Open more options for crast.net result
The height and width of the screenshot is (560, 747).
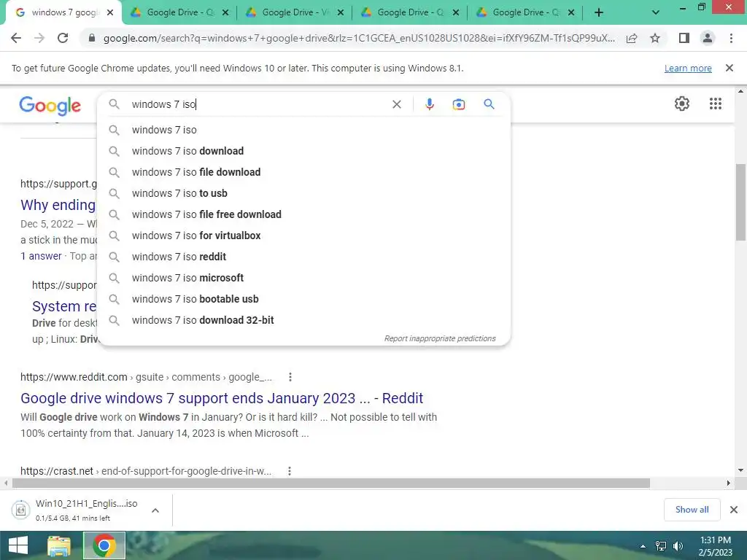coord(289,471)
